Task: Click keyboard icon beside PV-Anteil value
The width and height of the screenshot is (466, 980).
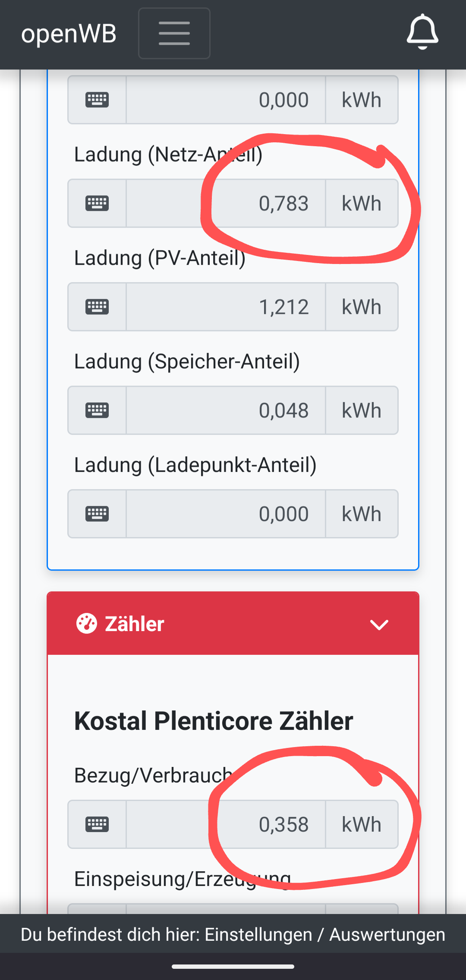Action: pyautogui.click(x=97, y=307)
